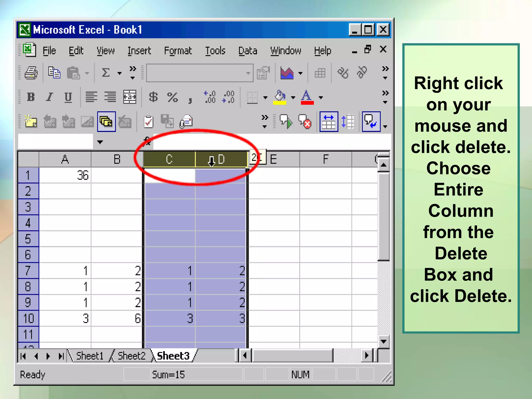Image resolution: width=532 pixels, height=399 pixels.
Task: Open the Format menu
Action: [178, 51]
